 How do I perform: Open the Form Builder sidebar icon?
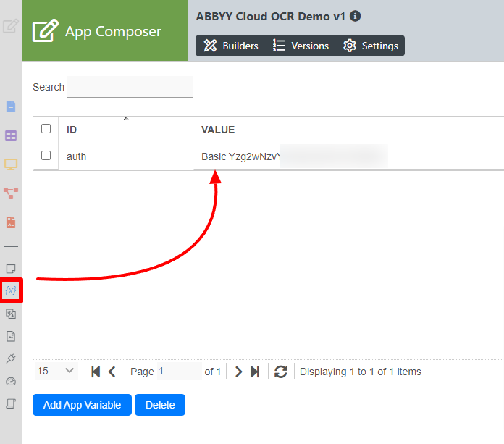[11, 106]
